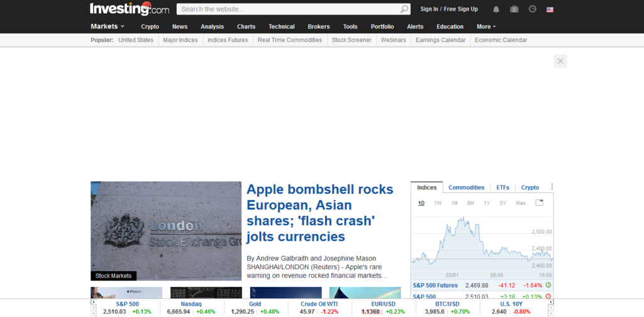Open Real Time Commodities link

pyautogui.click(x=290, y=40)
